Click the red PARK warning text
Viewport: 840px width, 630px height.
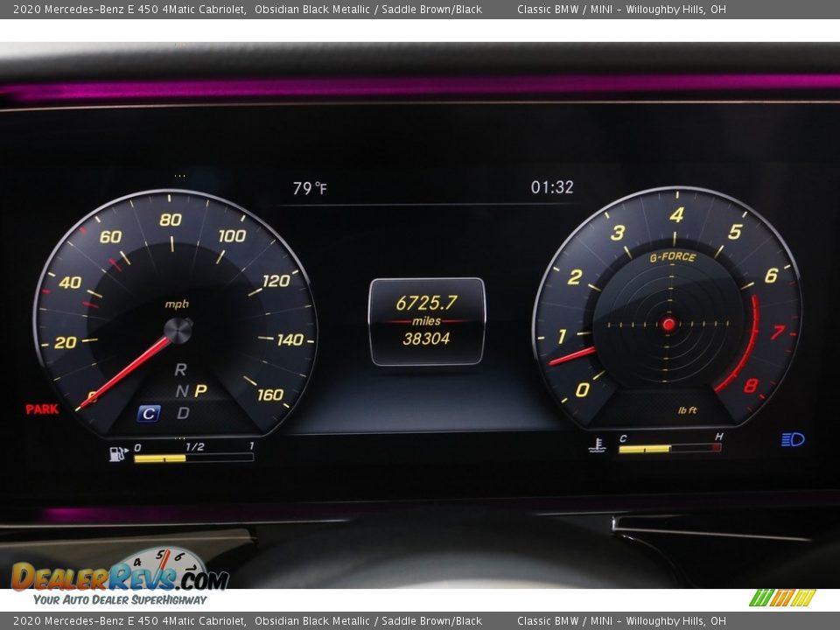[x=42, y=409]
